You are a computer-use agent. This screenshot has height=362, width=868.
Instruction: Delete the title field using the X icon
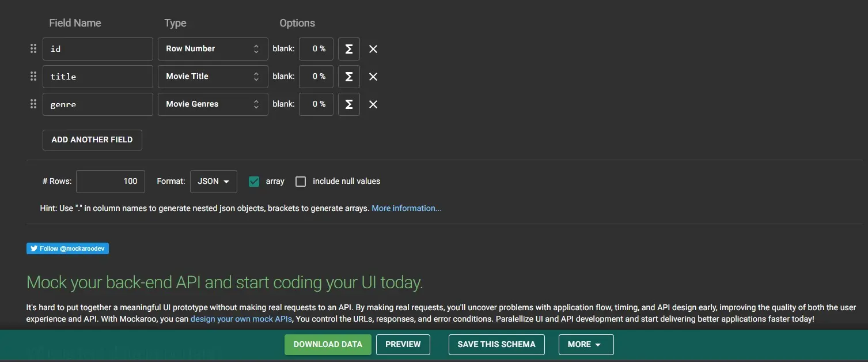tap(373, 76)
